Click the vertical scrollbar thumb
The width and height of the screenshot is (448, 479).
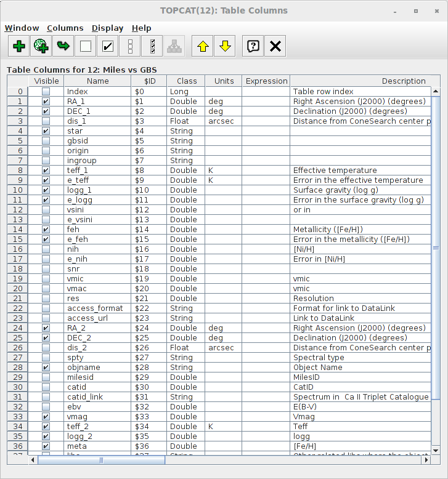(436, 248)
